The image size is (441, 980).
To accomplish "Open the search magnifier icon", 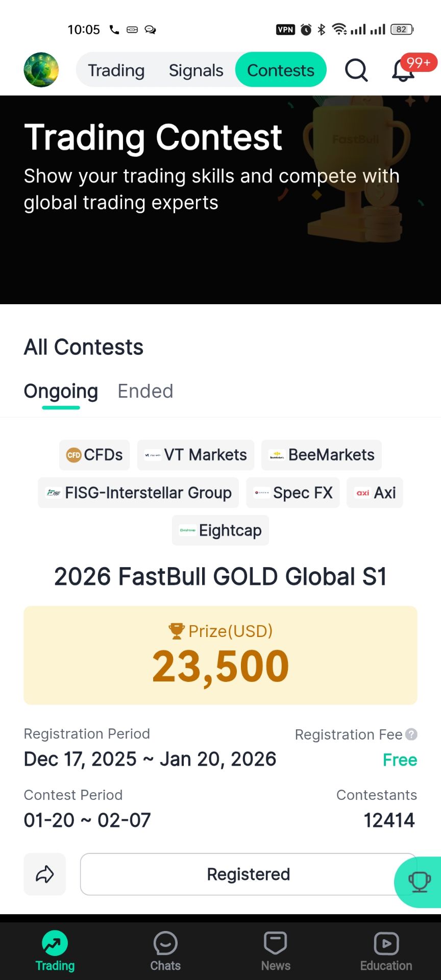I will click(x=356, y=70).
